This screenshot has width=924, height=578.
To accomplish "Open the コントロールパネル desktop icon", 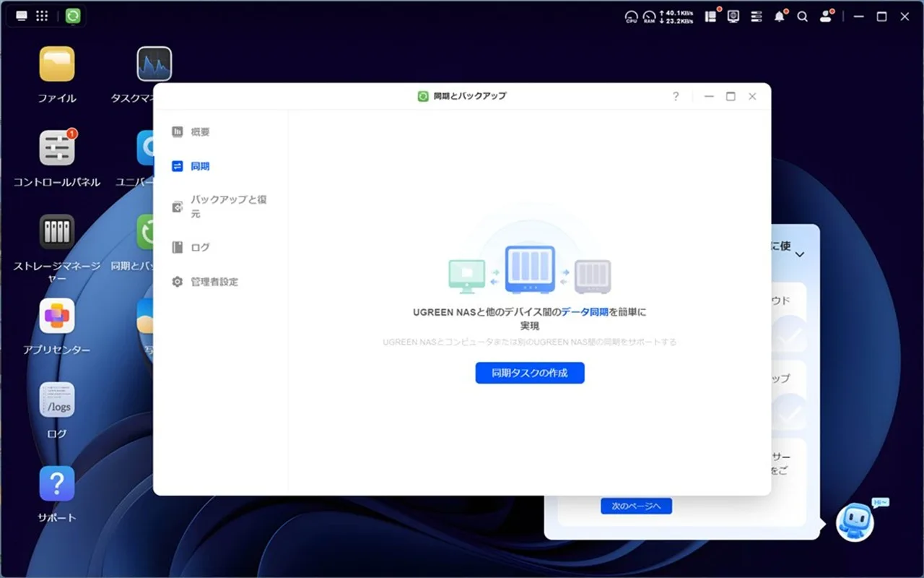I will tap(57, 148).
